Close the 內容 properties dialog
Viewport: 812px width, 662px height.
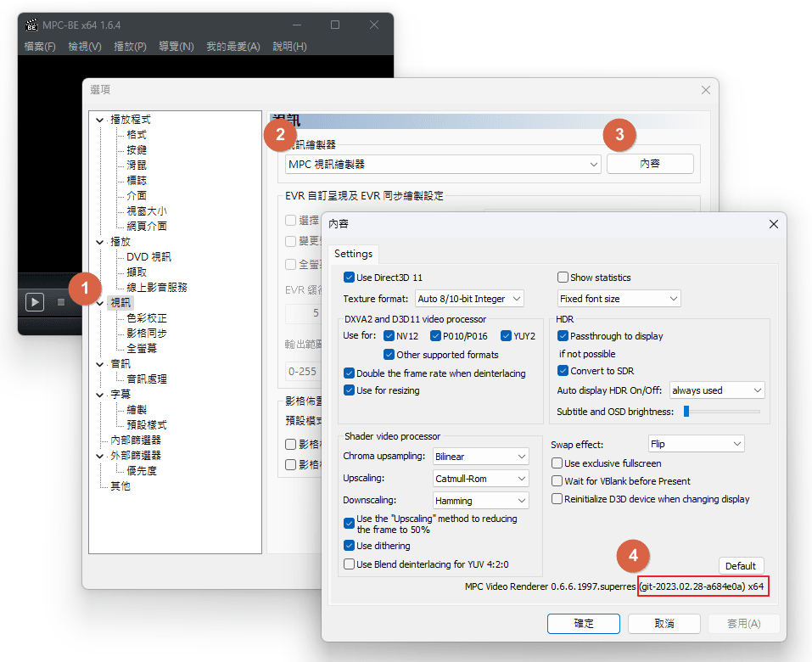click(x=774, y=224)
